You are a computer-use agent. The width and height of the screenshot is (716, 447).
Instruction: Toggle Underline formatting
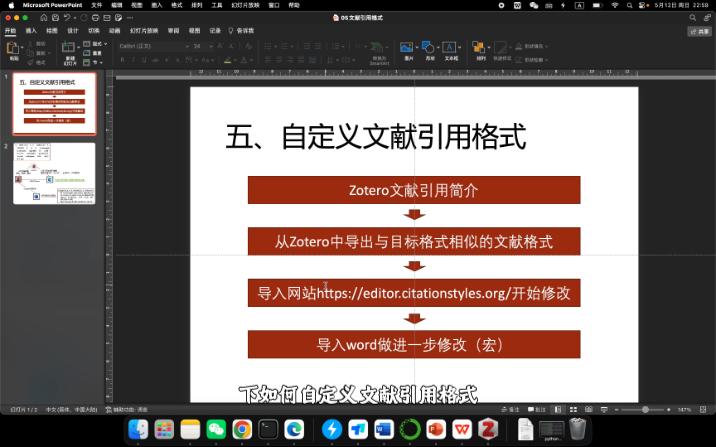(144, 60)
